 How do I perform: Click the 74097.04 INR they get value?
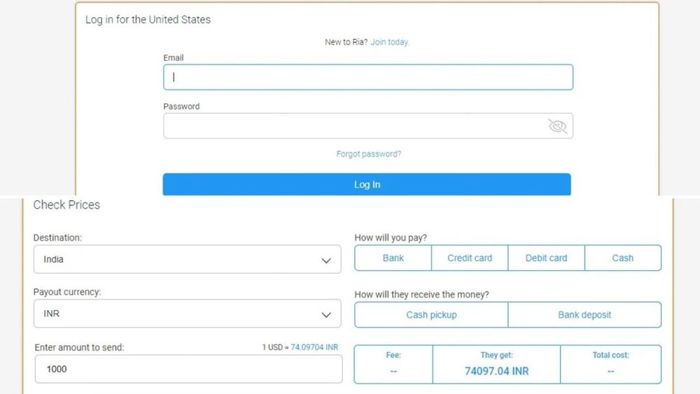496,371
